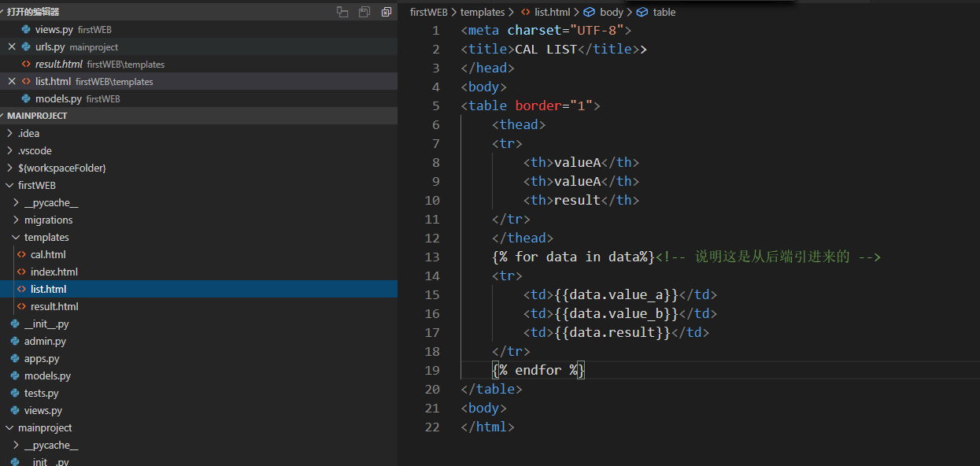Click firstWEB in the breadcrumb

pos(429,12)
